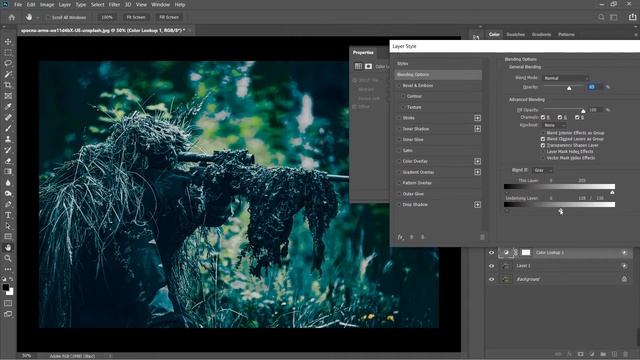Screen dimensions: 640x360
Task: Add another Gradient Overlay with plus button
Action: pyautogui.click(x=477, y=172)
